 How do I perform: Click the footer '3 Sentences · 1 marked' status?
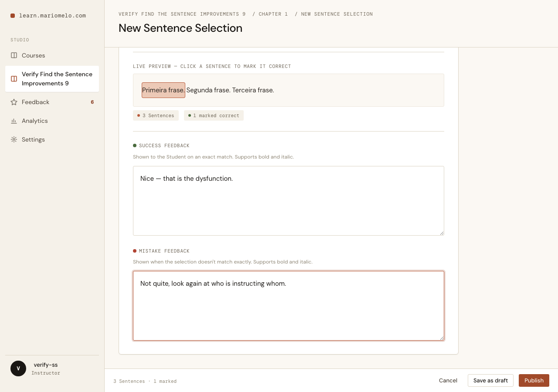pos(145,381)
